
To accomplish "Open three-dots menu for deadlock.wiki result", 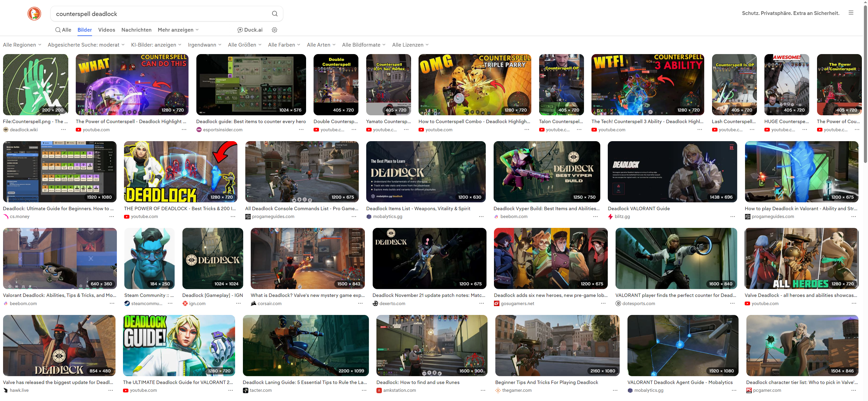I will tap(64, 130).
